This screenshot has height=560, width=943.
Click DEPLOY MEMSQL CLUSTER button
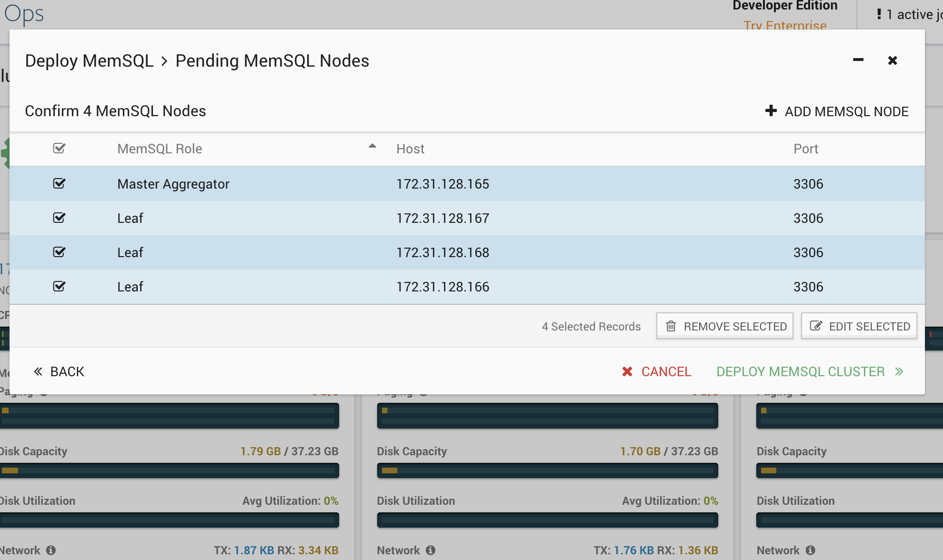(x=801, y=371)
